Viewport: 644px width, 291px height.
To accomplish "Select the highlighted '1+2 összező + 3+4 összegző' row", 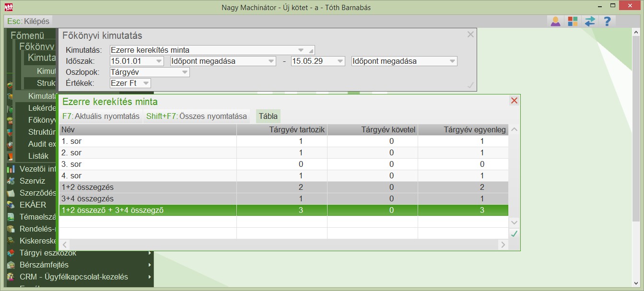I will [x=283, y=210].
